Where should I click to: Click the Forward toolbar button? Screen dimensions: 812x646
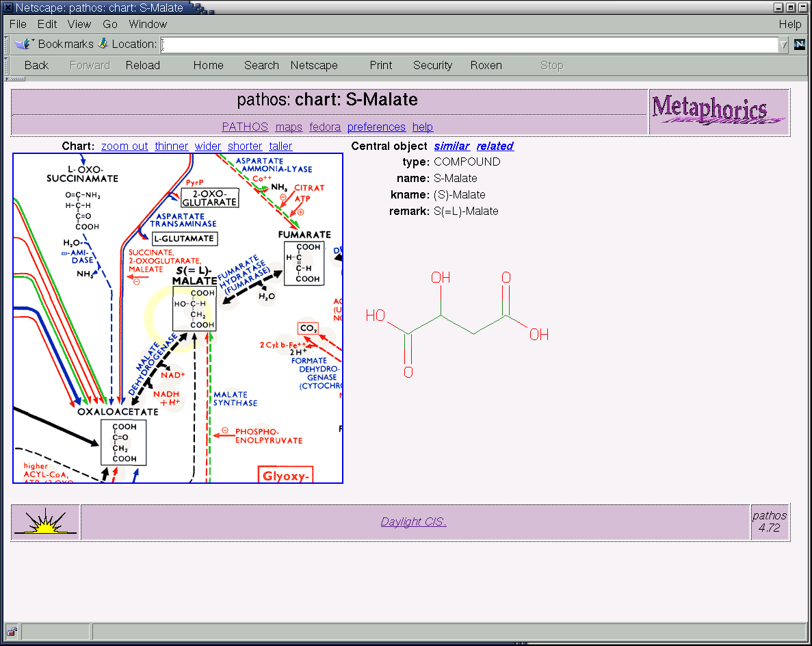[90, 65]
